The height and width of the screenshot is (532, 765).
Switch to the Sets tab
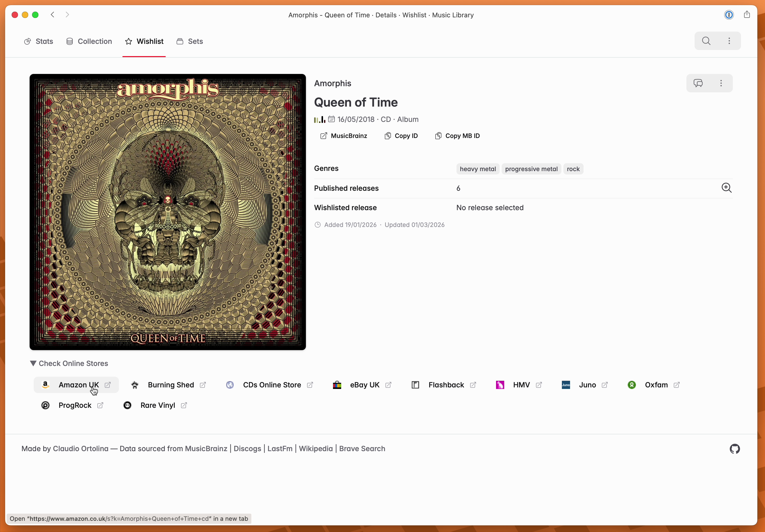(x=189, y=41)
